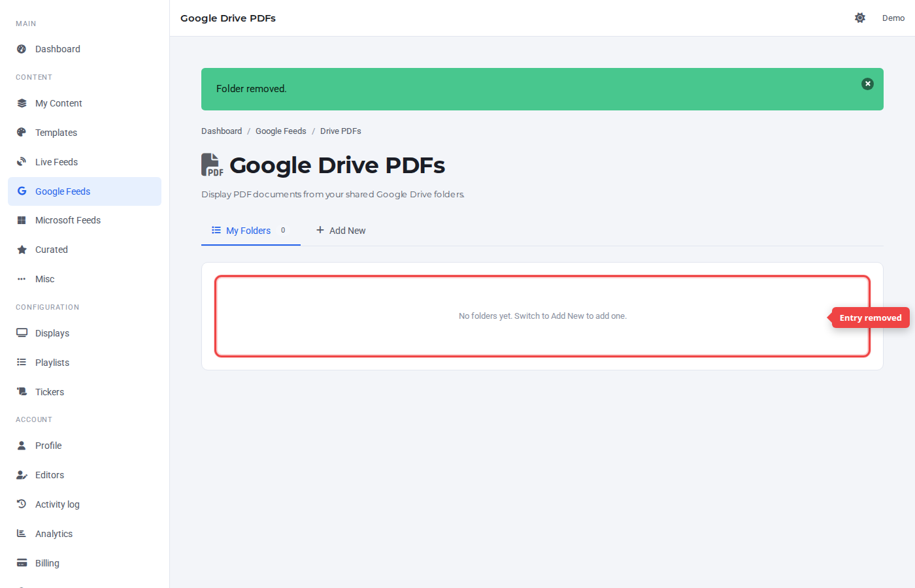Click the 'Folder removed.' message text
This screenshot has width=915, height=588.
(252, 89)
